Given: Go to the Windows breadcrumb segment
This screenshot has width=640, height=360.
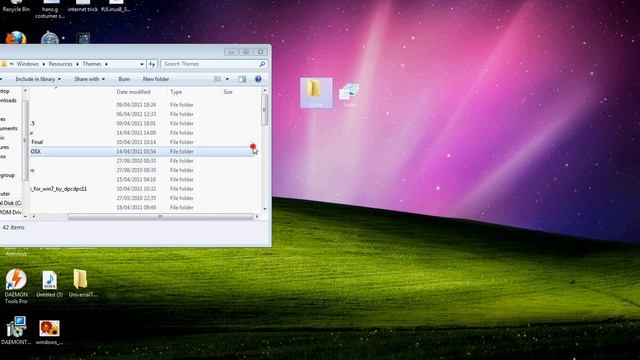Looking at the screenshot, I should (x=28, y=64).
